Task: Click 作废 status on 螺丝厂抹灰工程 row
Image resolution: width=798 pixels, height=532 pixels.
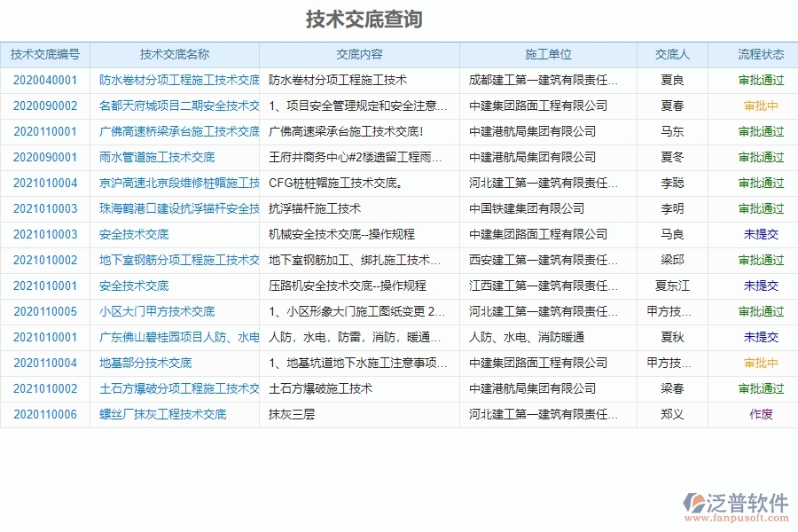Action: point(760,414)
